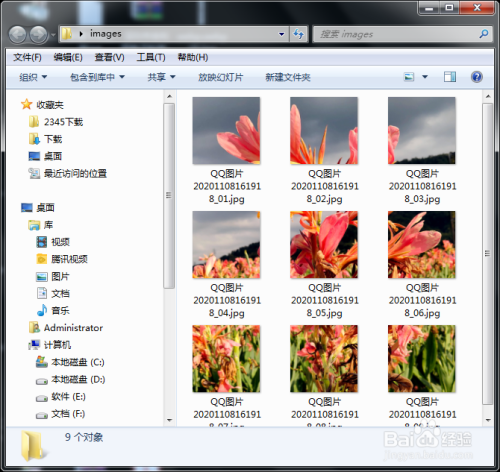The width and height of the screenshot is (500, 472).
Task: Select 桌面 under the favorites list
Action: coord(45,156)
